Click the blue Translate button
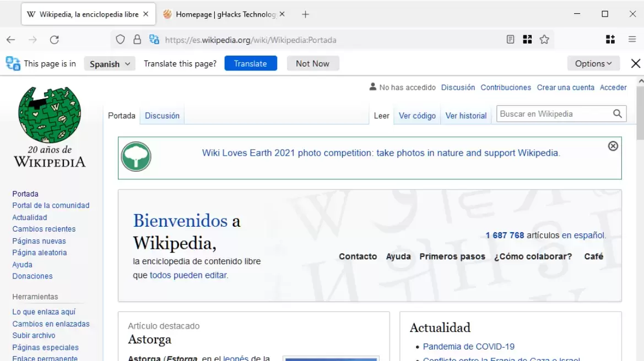The width and height of the screenshot is (644, 361). [x=251, y=64]
